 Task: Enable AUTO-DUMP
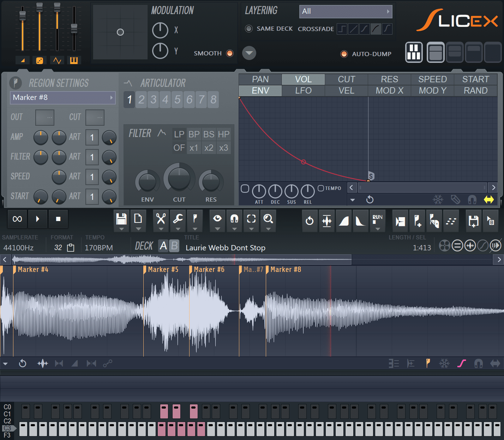(x=344, y=54)
